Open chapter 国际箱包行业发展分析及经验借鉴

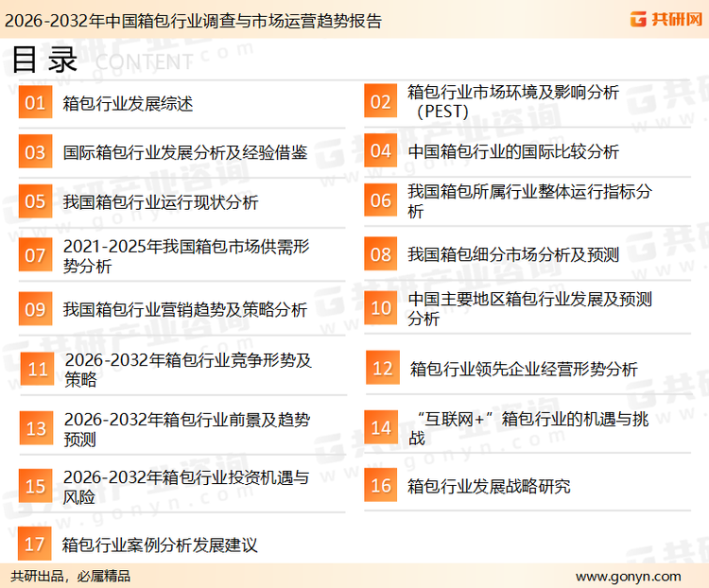[x=185, y=152]
